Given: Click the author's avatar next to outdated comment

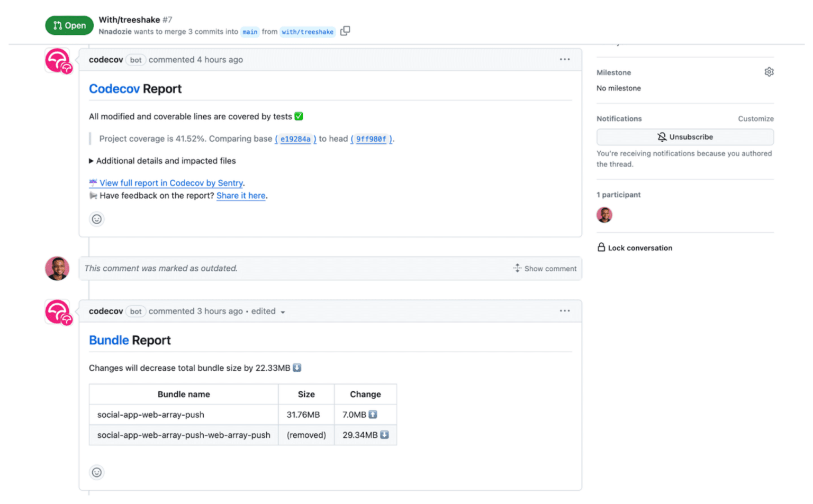Looking at the screenshot, I should pos(57,268).
